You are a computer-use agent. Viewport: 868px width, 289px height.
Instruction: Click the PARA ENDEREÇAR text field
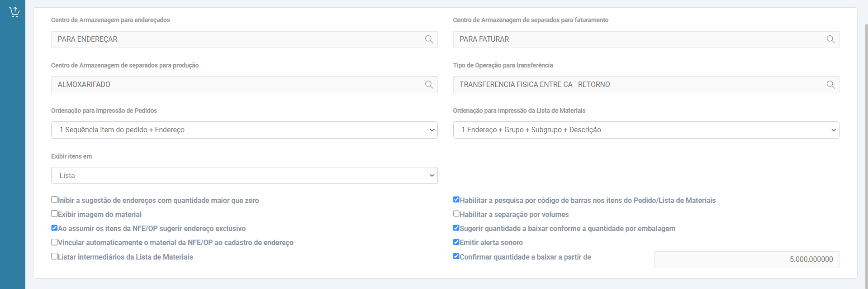[x=235, y=39]
